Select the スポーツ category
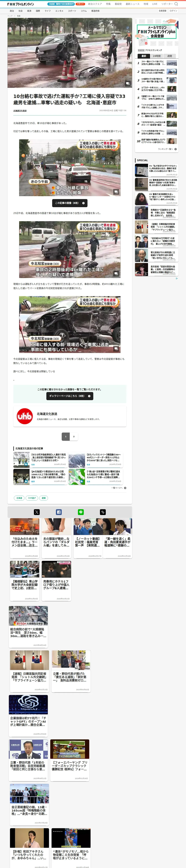Viewport: 186px width, 868px height. click(x=72, y=11)
